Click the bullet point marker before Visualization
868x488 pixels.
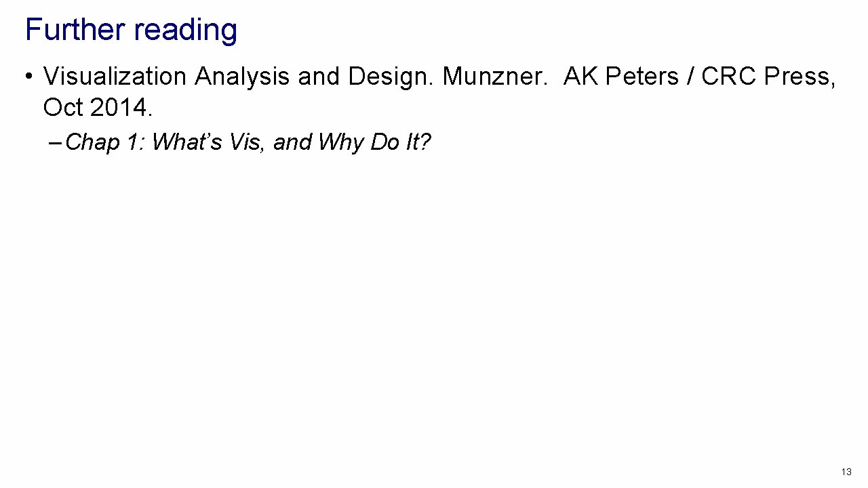[28, 77]
